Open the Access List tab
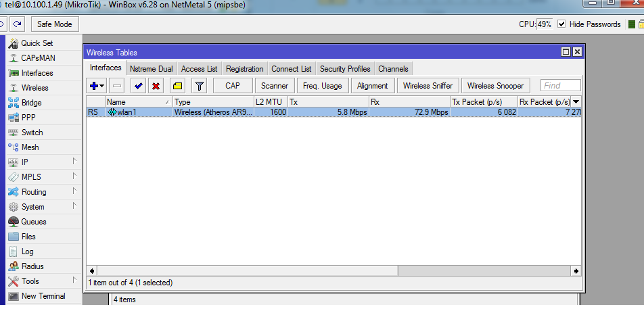This screenshot has width=644, height=311. point(199,69)
